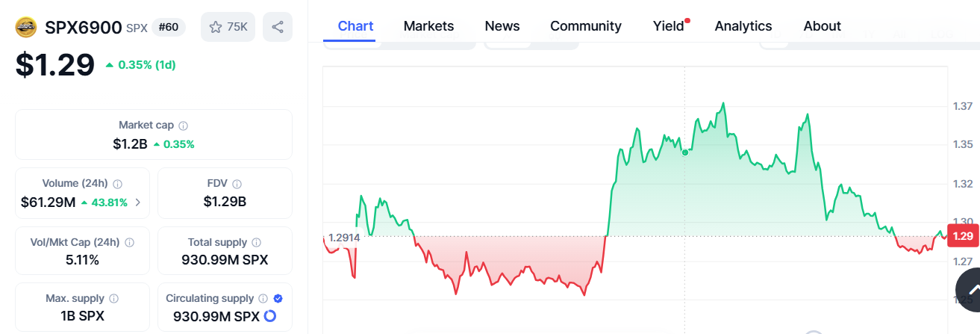The image size is (980, 334).
Task: Click the $1.2B market cap value
Action: pos(130,144)
